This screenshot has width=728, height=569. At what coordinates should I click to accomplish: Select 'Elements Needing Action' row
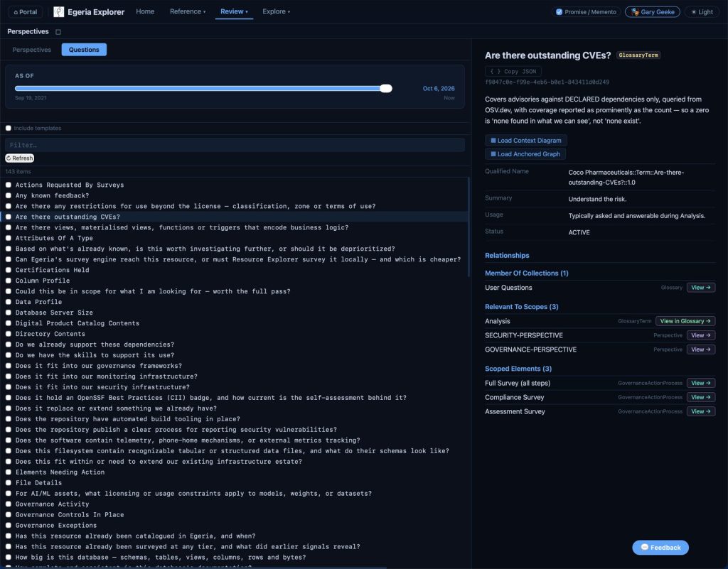point(235,472)
